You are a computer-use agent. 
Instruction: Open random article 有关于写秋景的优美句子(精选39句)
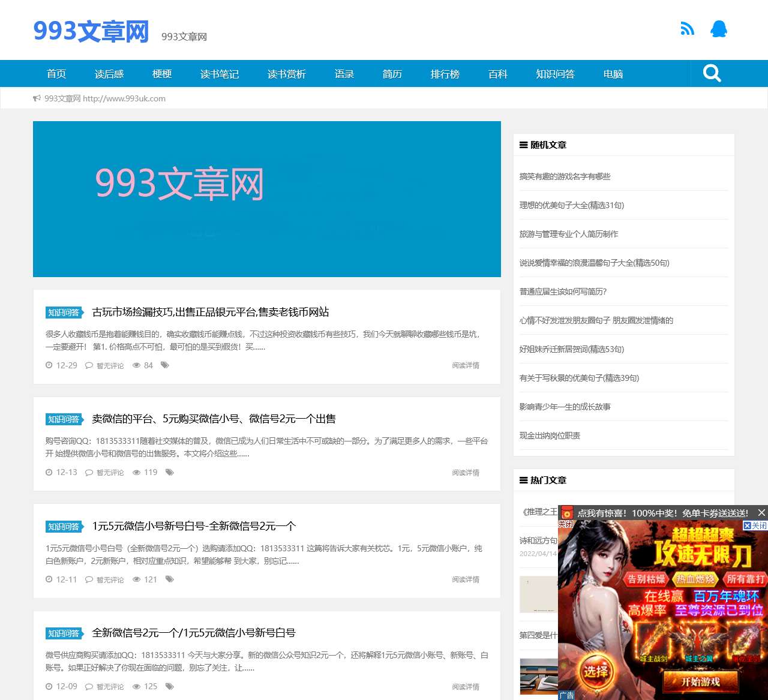click(x=579, y=378)
